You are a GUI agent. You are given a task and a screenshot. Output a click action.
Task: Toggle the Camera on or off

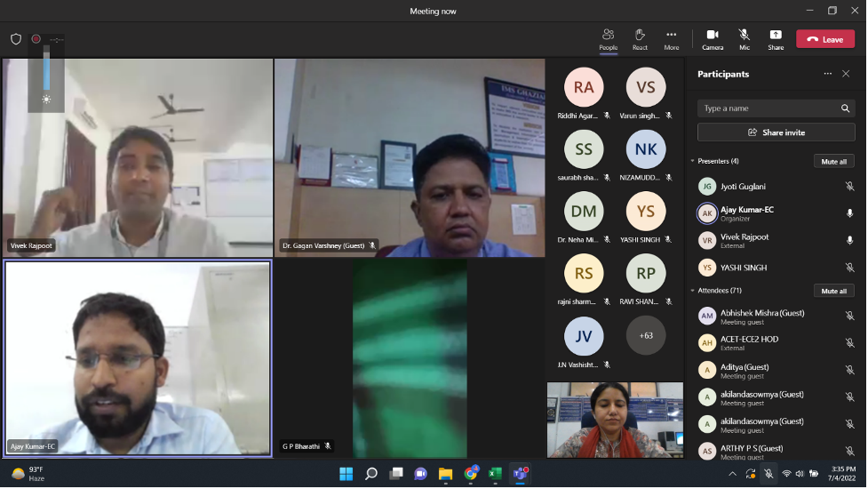[713, 38]
